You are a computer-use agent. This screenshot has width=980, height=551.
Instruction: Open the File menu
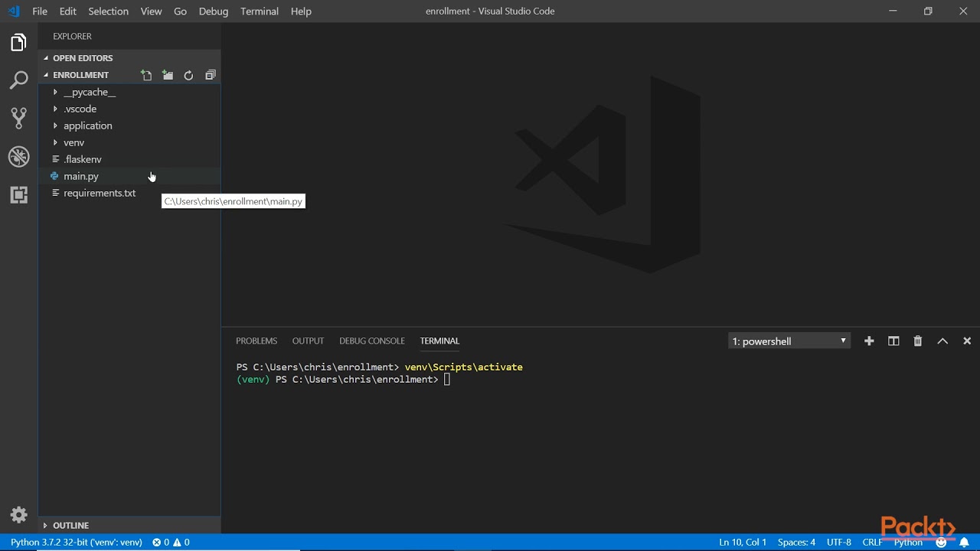[x=40, y=11]
